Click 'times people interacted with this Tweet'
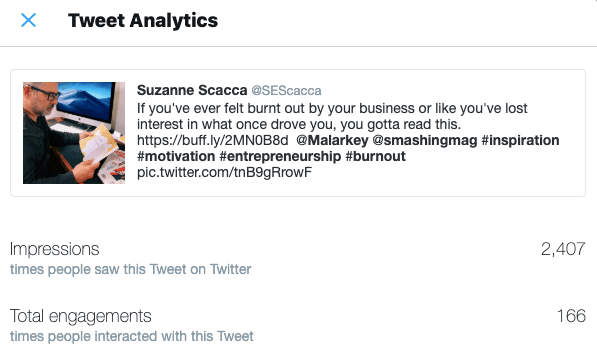Viewport: 597px width, 360px height. tap(132, 336)
